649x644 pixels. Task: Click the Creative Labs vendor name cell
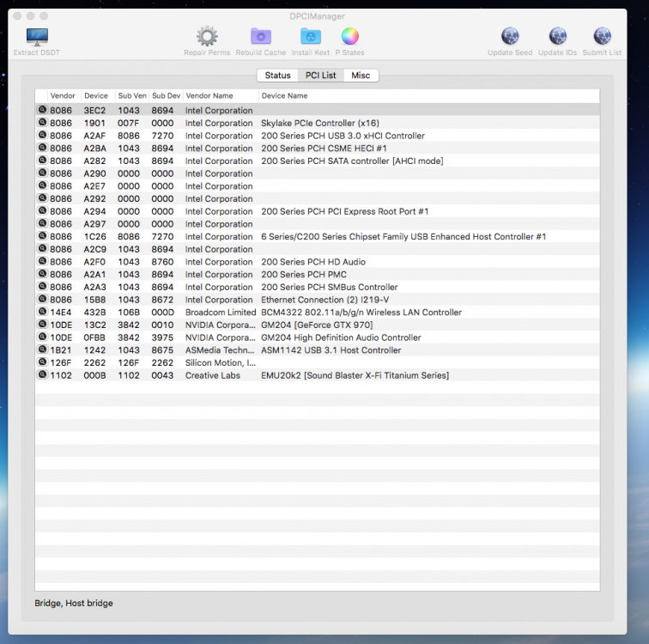[213, 375]
